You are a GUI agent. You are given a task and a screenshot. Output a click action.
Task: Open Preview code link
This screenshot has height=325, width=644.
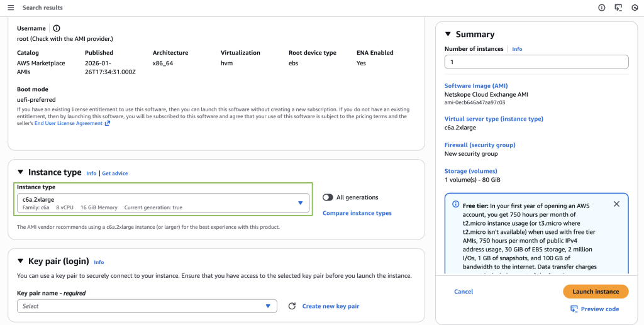coord(599,309)
